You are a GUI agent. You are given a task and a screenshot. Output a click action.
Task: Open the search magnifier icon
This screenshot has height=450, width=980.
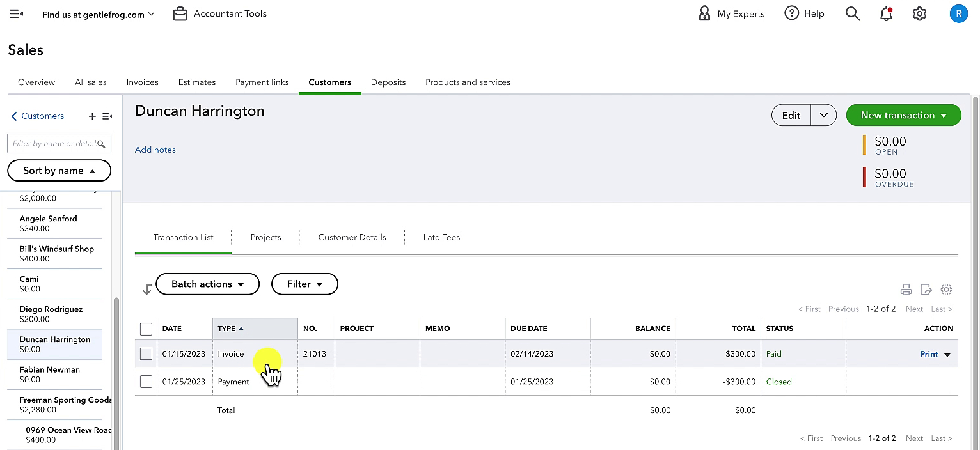[x=852, y=13]
